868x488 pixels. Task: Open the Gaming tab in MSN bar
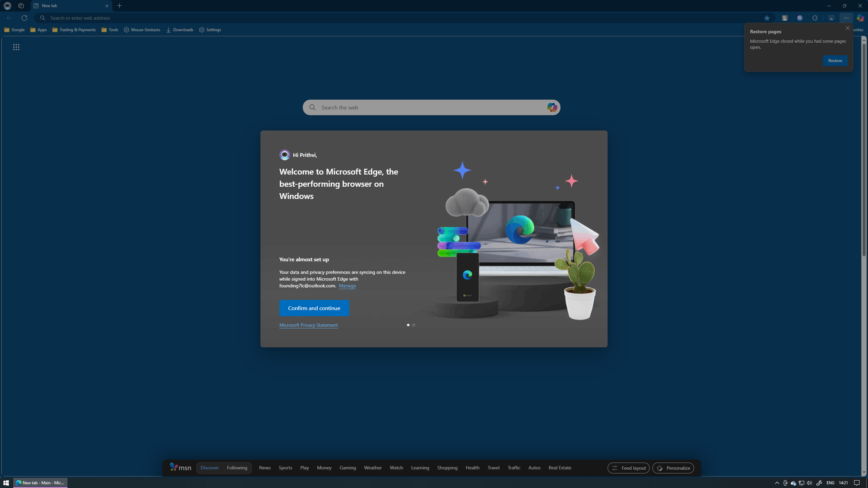pos(348,468)
